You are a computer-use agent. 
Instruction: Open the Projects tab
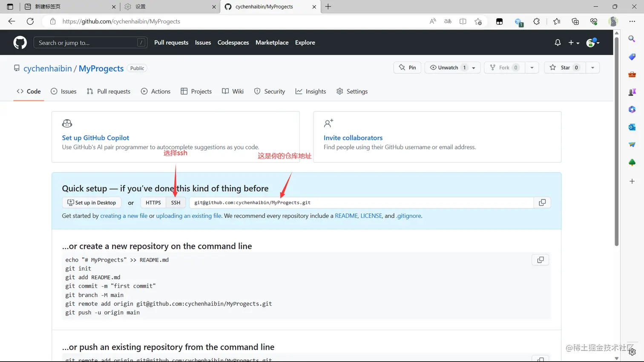tap(196, 91)
